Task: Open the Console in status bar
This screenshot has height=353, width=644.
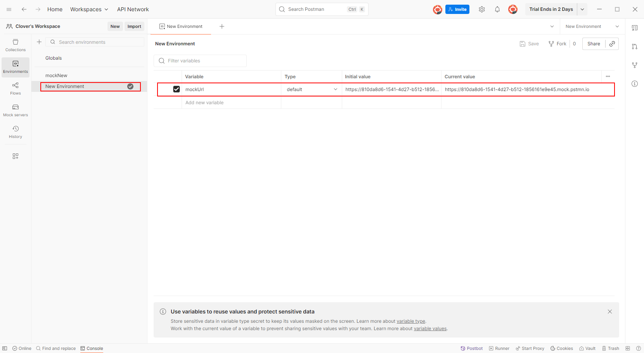Action: pos(92,348)
